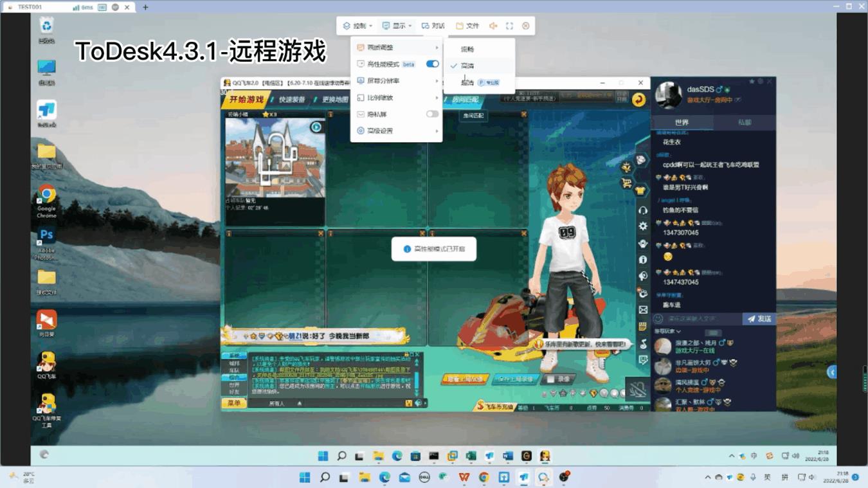Image resolution: width=868 pixels, height=488 pixels.
Task: Click the 保存上局录像 button
Action: [514, 379]
